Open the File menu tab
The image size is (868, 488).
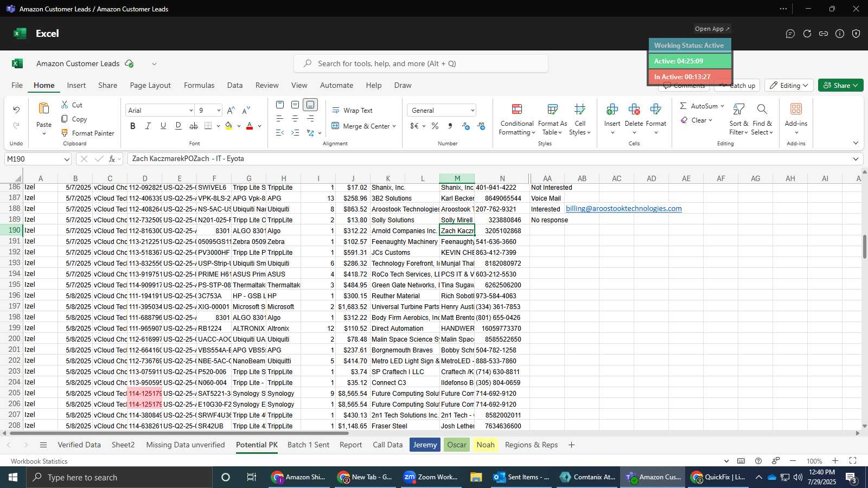[17, 85]
